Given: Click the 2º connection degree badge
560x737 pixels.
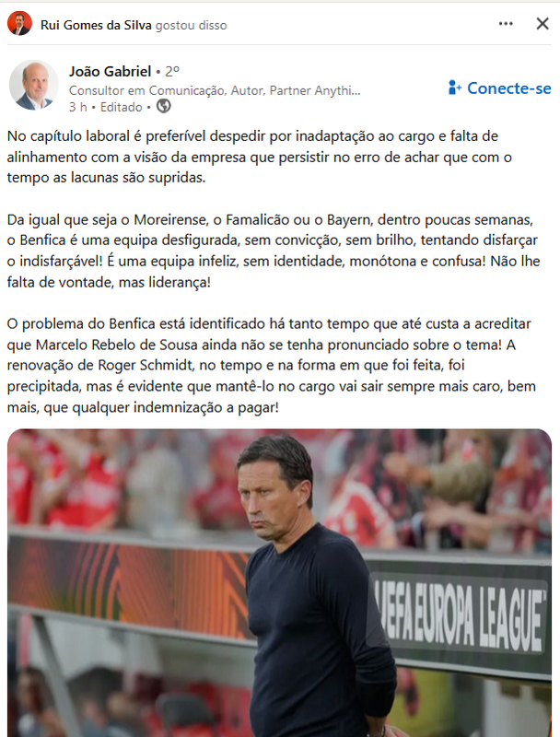Looking at the screenshot, I should [x=172, y=71].
